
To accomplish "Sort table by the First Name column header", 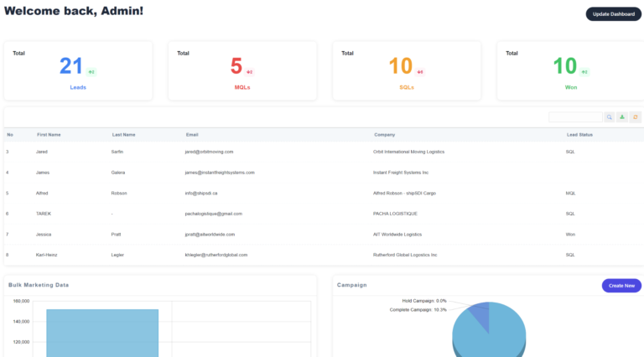I will pyautogui.click(x=49, y=134).
